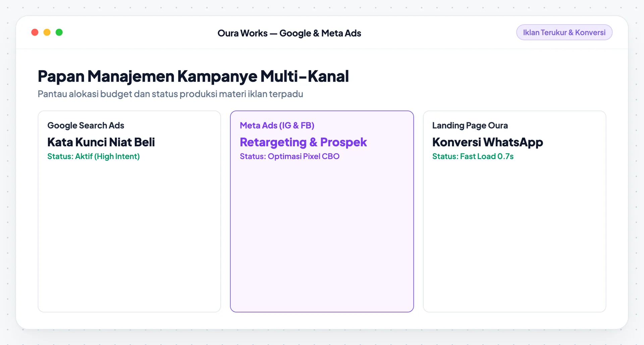This screenshot has width=644, height=345.
Task: Click 'Status: Fast Load 0.7s' text
Action: click(x=473, y=156)
